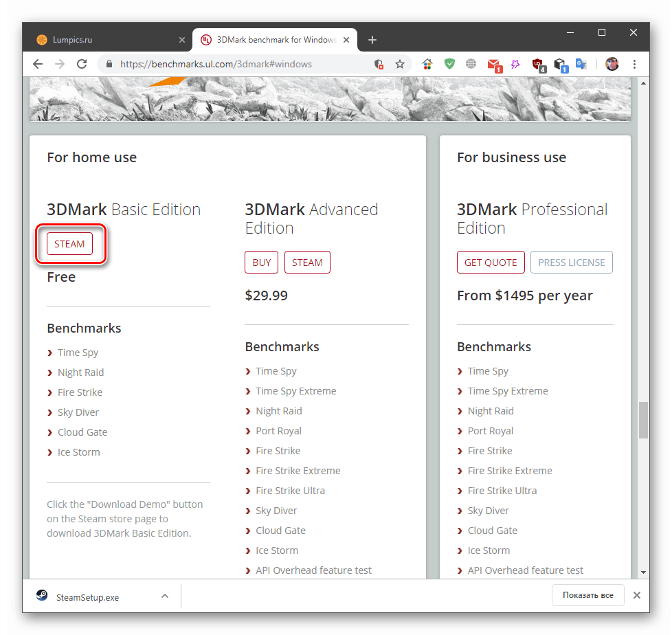This screenshot has width=672, height=635.
Task: Open the red shield extension with badge 4
Action: tap(539, 65)
